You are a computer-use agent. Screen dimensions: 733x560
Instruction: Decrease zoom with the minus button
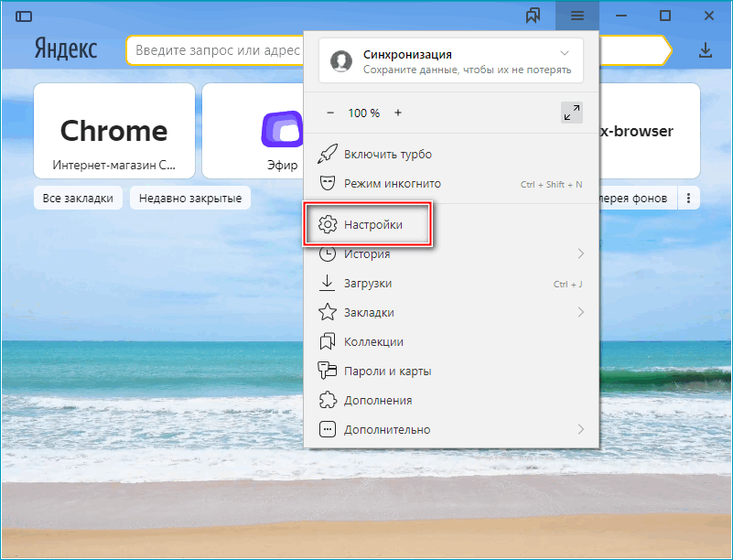click(330, 113)
